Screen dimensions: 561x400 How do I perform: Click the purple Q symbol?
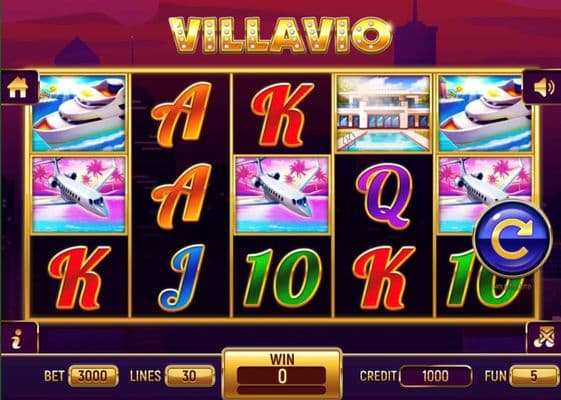pyautogui.click(x=385, y=196)
